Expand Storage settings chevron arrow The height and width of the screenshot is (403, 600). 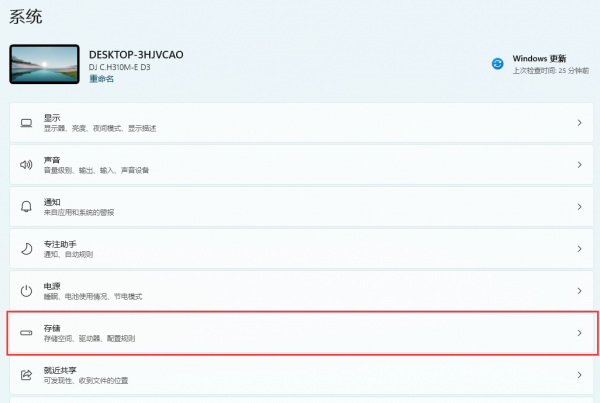[x=579, y=333]
